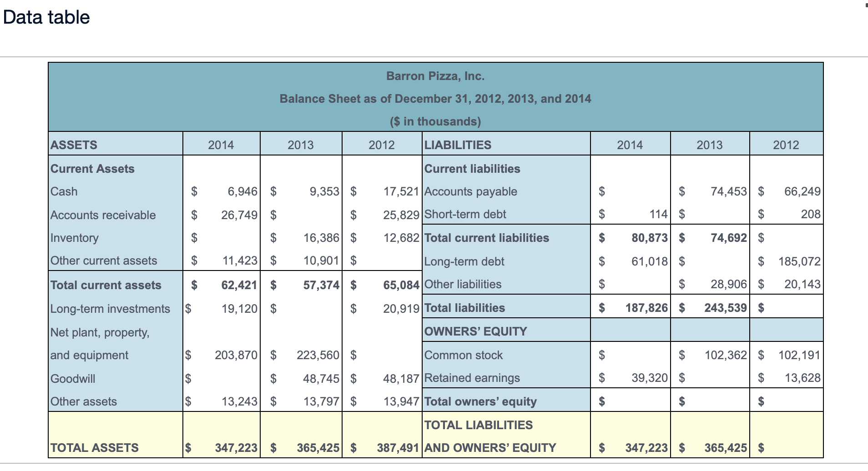Screen dimensions: 868x471
Task: Click Total current liabilities 2014 value 80,873
Action: [x=650, y=238]
